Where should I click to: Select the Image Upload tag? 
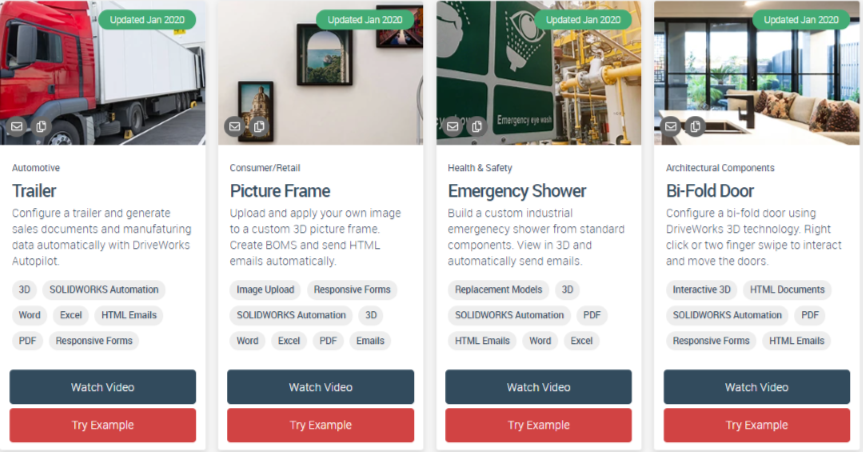pos(265,290)
